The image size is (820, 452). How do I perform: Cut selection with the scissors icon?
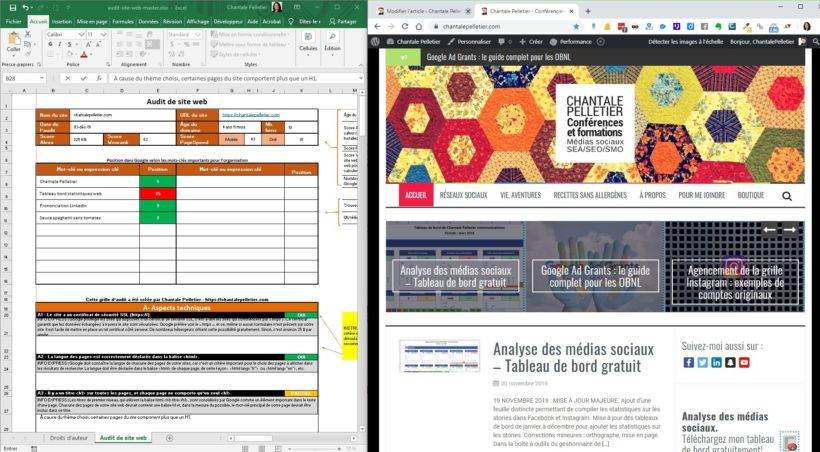[28, 35]
